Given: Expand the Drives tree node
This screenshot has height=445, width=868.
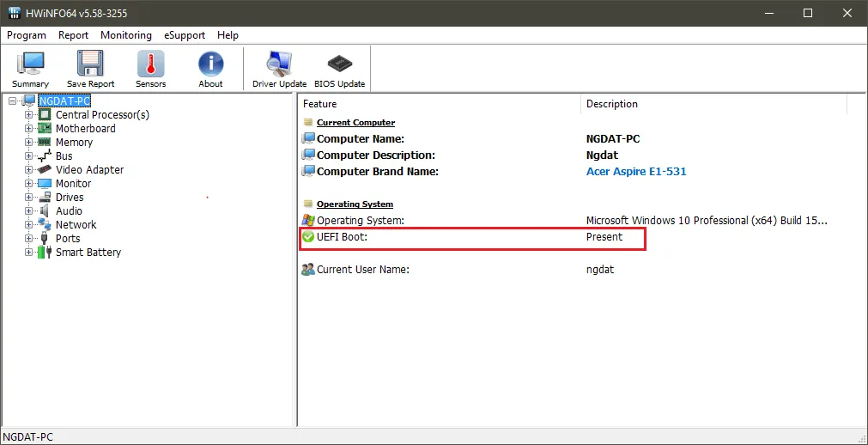Looking at the screenshot, I should [29, 198].
